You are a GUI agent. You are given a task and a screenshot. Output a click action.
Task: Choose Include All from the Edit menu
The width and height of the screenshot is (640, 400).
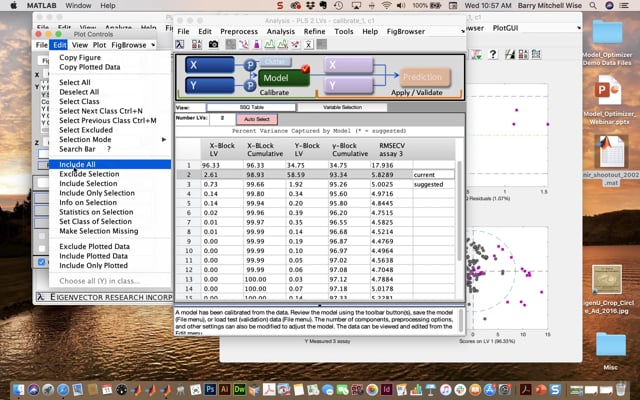110,164
